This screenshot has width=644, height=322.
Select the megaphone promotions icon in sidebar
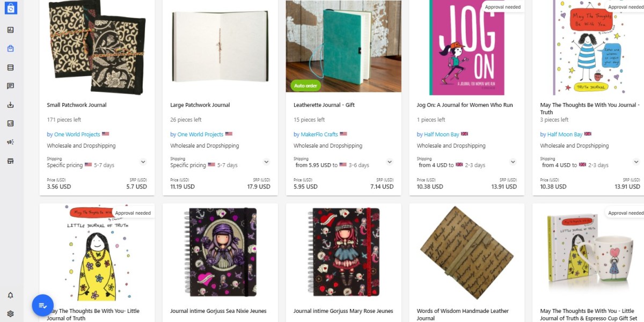(x=11, y=142)
